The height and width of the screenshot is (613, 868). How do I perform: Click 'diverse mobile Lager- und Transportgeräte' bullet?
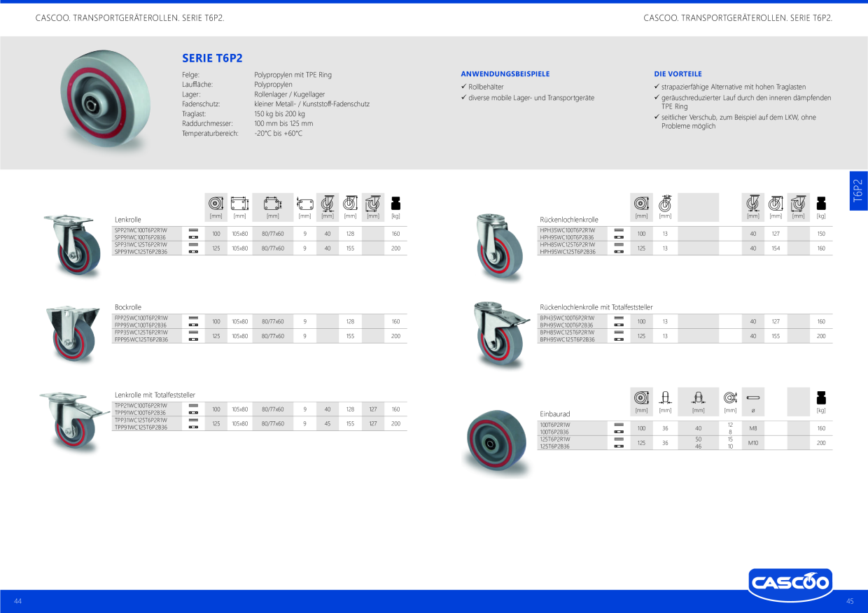point(527,98)
